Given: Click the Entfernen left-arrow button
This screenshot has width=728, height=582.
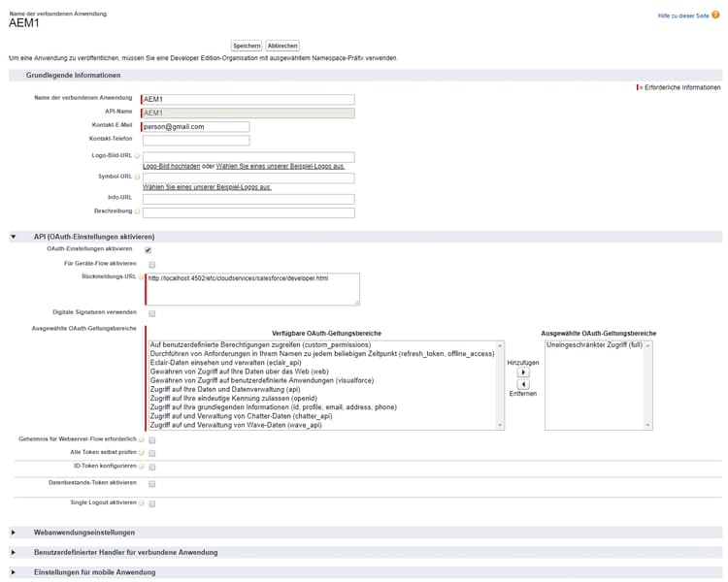Looking at the screenshot, I should (523, 384).
